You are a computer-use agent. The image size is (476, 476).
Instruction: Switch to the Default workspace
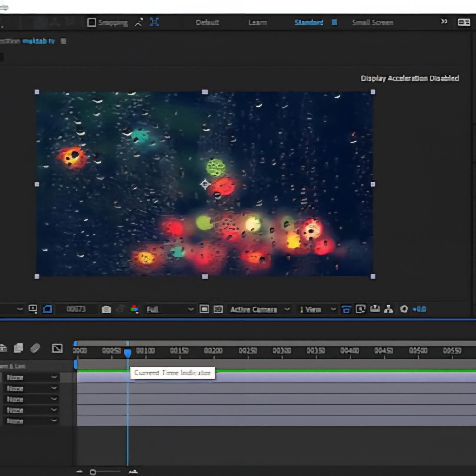tap(207, 23)
